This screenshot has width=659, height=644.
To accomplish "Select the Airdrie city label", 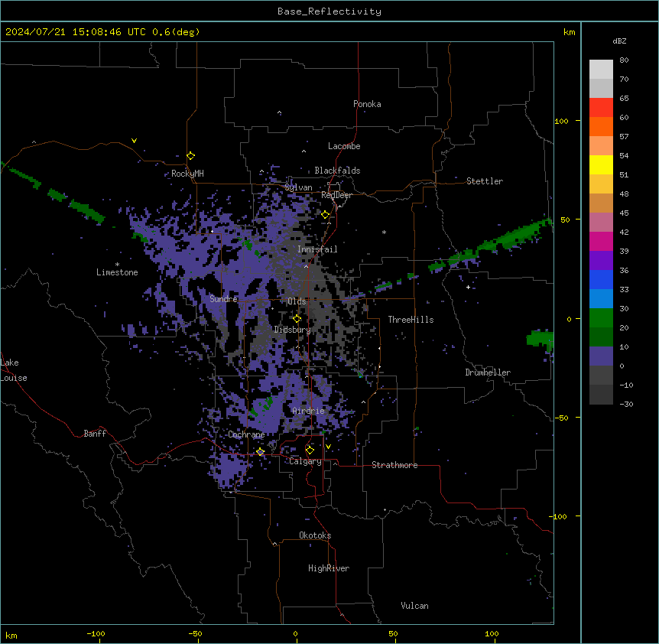I will click(x=309, y=411).
